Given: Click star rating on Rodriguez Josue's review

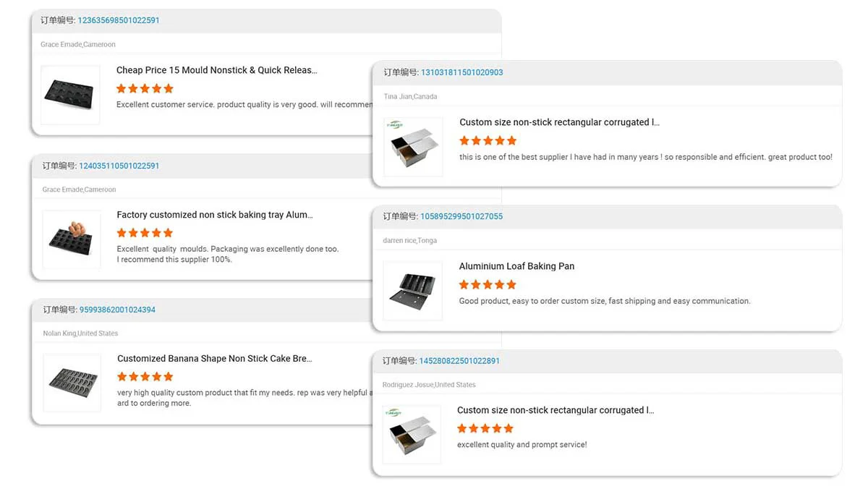Looking at the screenshot, I should coord(485,428).
